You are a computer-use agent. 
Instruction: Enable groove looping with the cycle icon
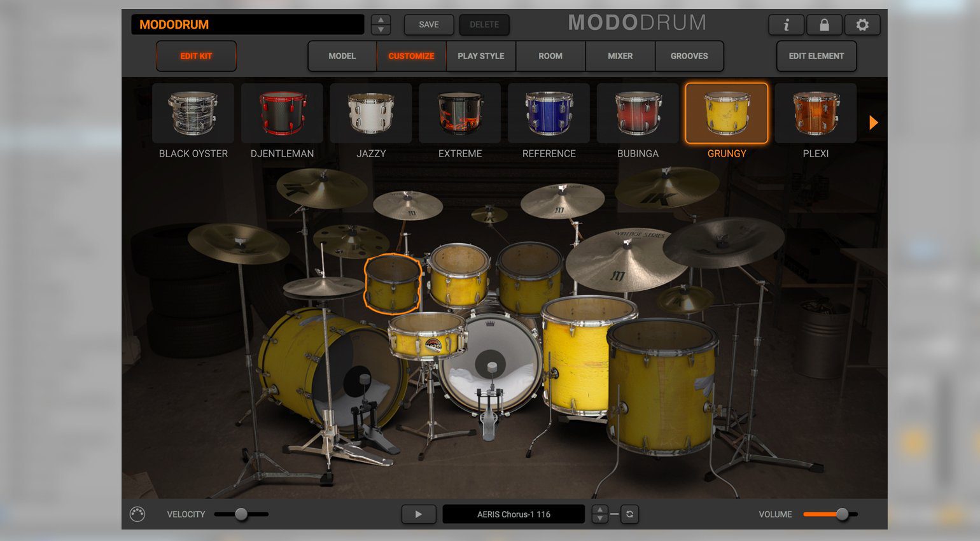(629, 514)
